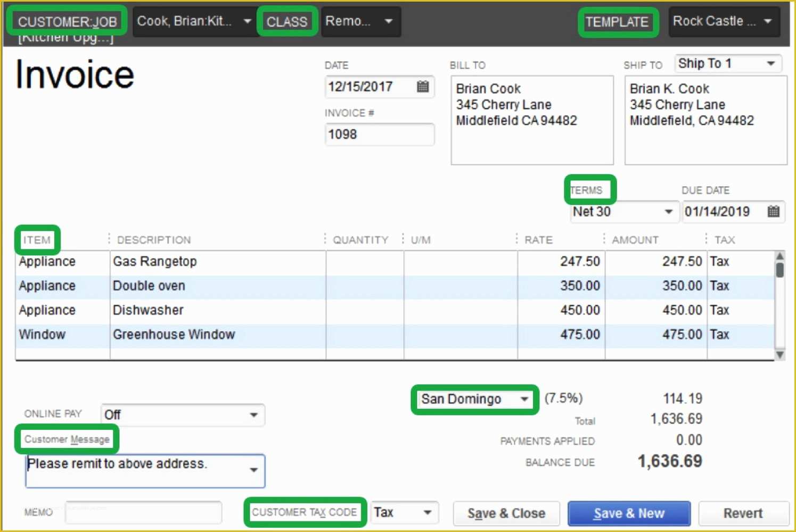Change the Net 30 payment terms
Screen dimensions: 796x532
(x=669, y=212)
